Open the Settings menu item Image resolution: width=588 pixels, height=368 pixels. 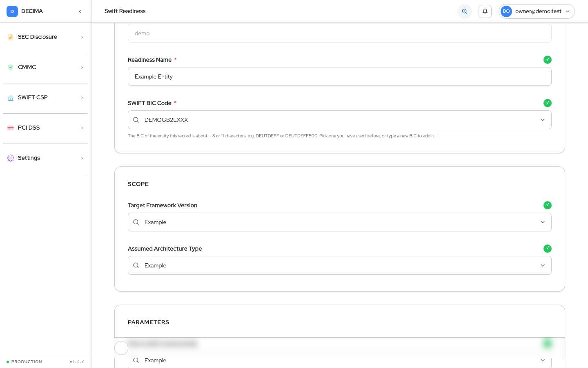(45, 158)
